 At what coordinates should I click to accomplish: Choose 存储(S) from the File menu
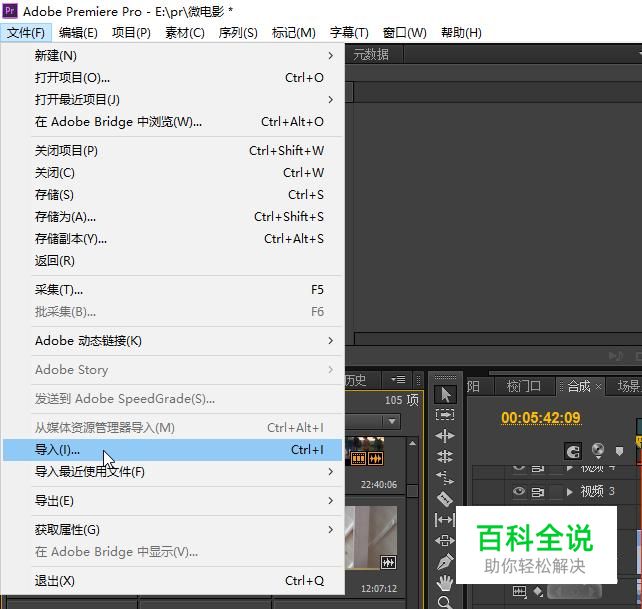pyautogui.click(x=172, y=195)
